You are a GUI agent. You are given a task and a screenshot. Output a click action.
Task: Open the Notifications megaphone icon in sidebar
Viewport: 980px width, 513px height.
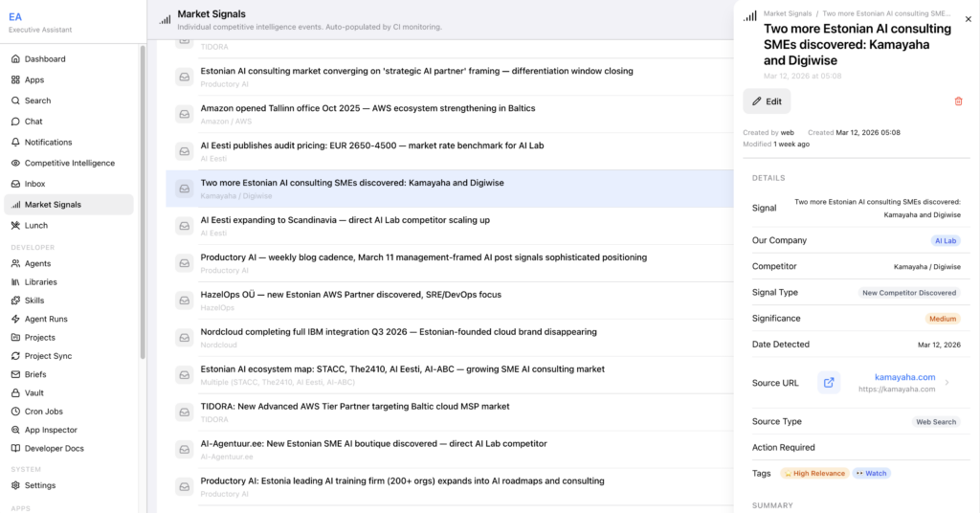pos(15,143)
